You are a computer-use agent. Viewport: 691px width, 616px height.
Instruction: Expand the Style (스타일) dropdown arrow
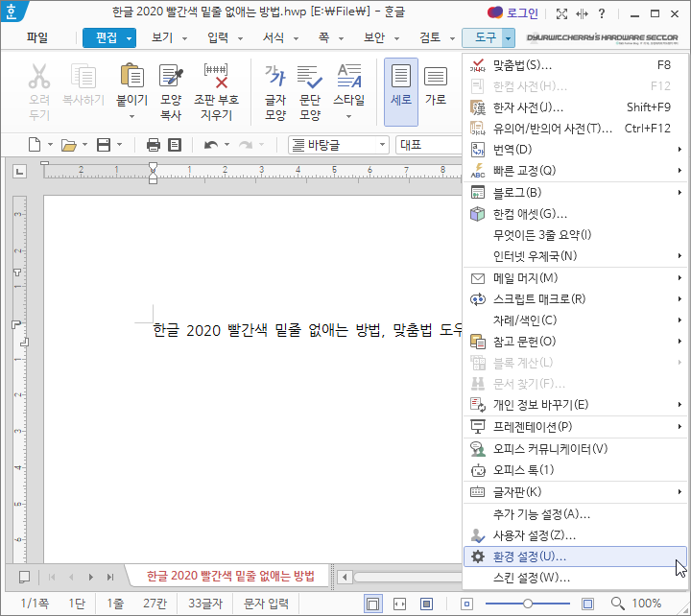pos(349,117)
